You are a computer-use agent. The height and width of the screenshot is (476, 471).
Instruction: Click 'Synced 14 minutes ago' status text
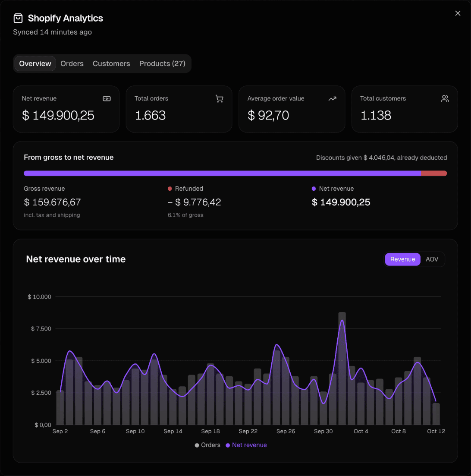coord(53,32)
